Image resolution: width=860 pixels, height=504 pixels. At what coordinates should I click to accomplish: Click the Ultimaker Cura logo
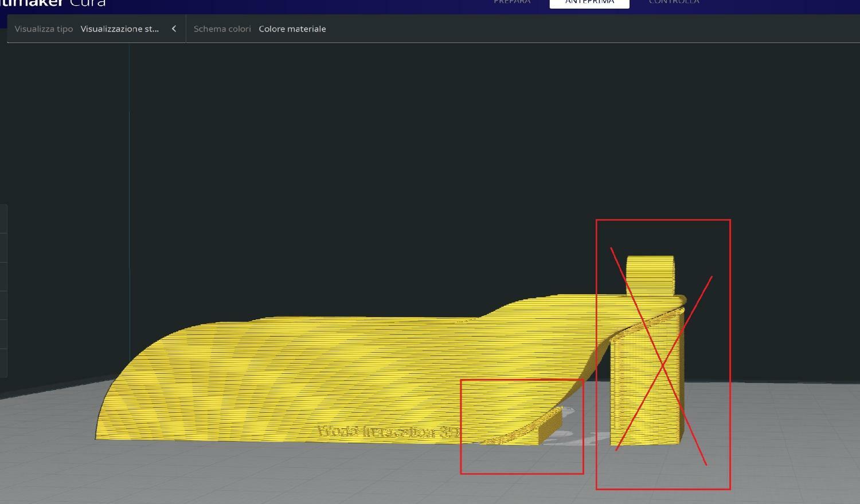(53, 3)
